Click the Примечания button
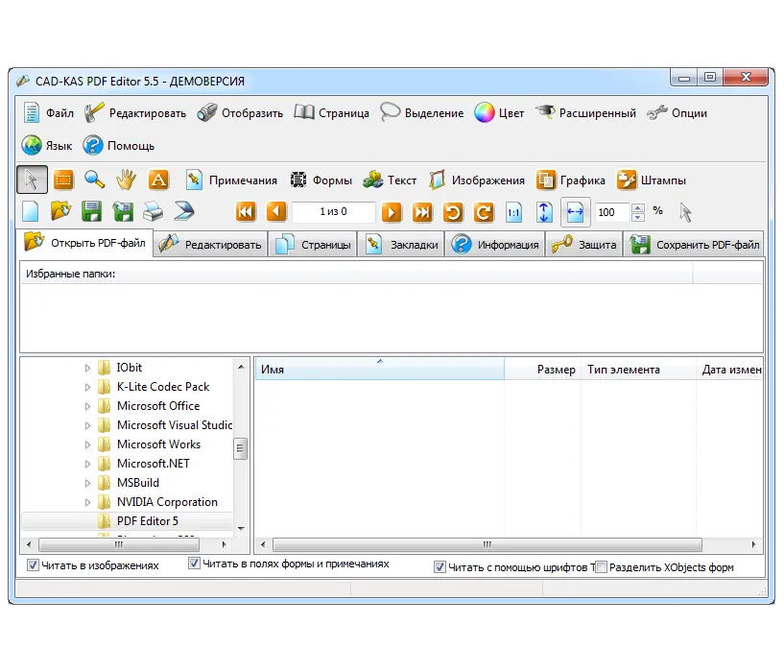Screen dimensions: 784x672 [230, 180]
